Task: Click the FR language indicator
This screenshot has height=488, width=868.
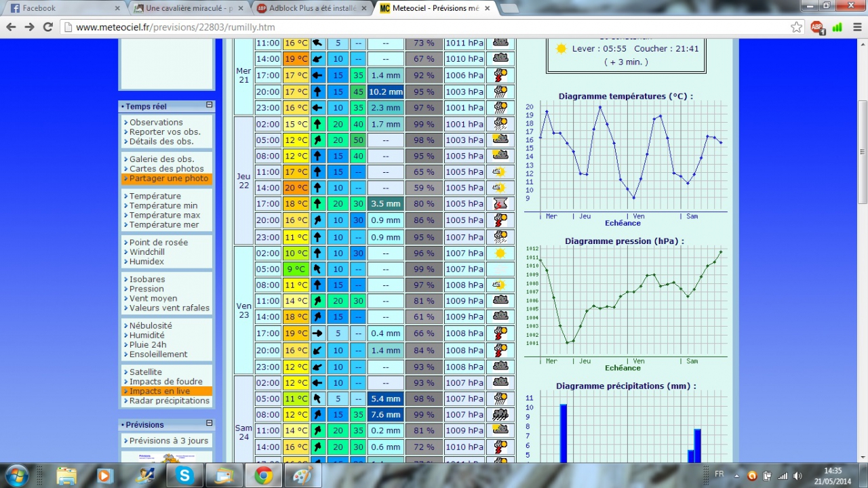Action: pos(719,474)
